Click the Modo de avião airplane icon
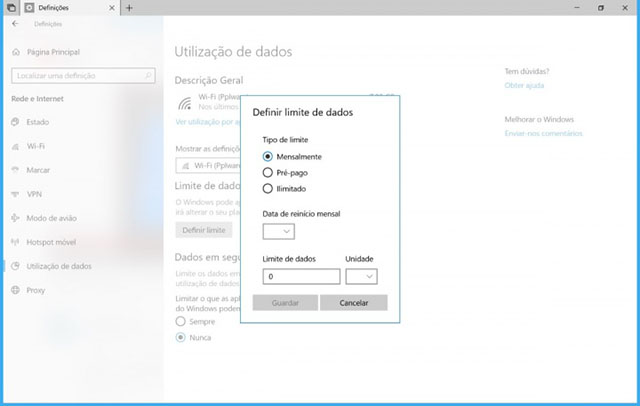The width and height of the screenshot is (640, 406). pyautogui.click(x=16, y=218)
